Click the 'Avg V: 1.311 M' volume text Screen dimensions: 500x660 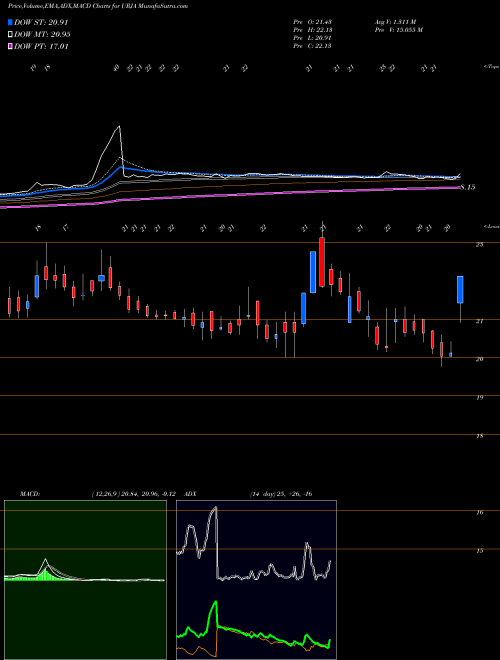395,21
